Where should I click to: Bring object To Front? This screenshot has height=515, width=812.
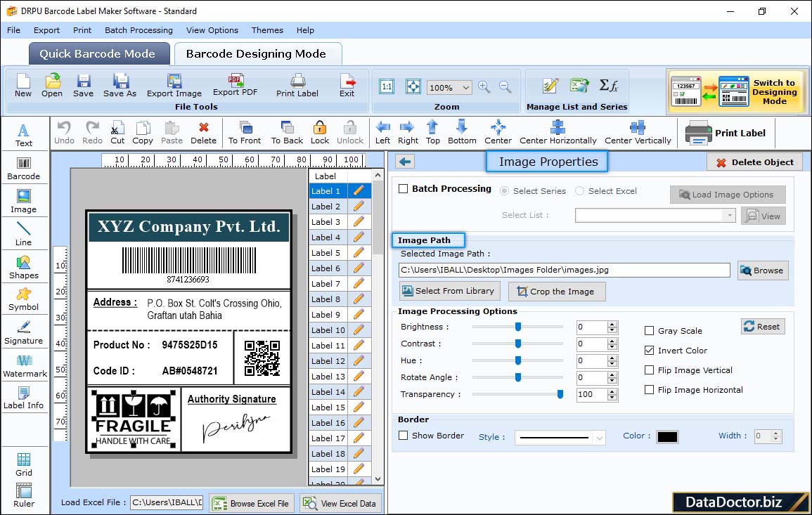pos(245,133)
